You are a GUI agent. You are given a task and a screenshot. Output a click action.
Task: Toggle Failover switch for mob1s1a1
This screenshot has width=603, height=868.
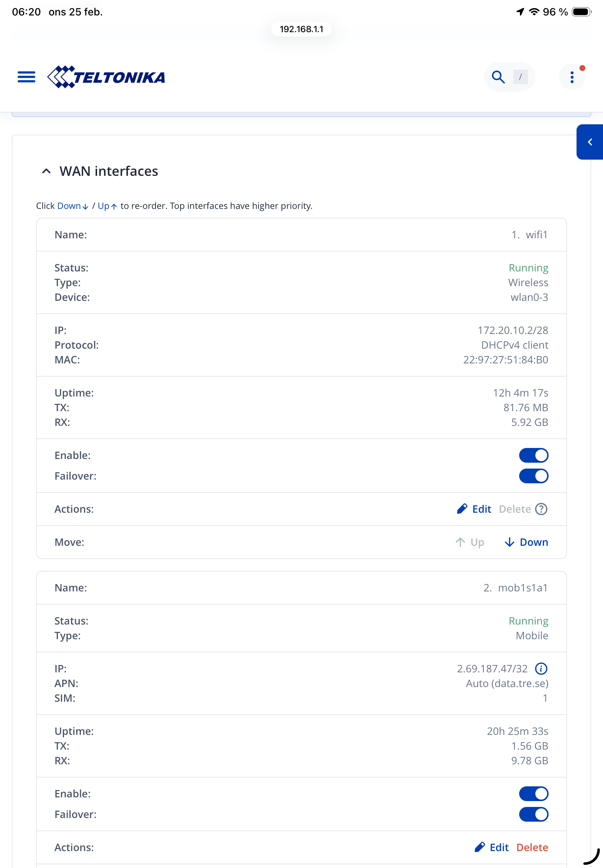pyautogui.click(x=533, y=814)
